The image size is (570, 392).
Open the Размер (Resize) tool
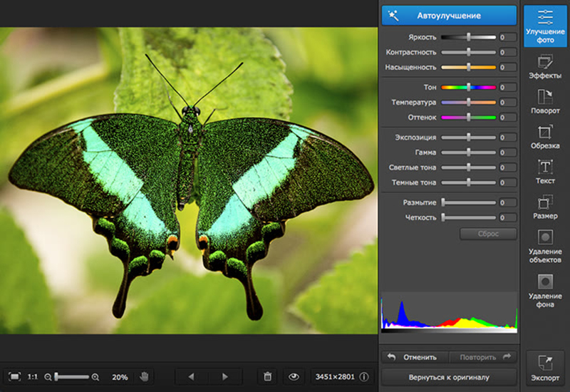(x=545, y=206)
